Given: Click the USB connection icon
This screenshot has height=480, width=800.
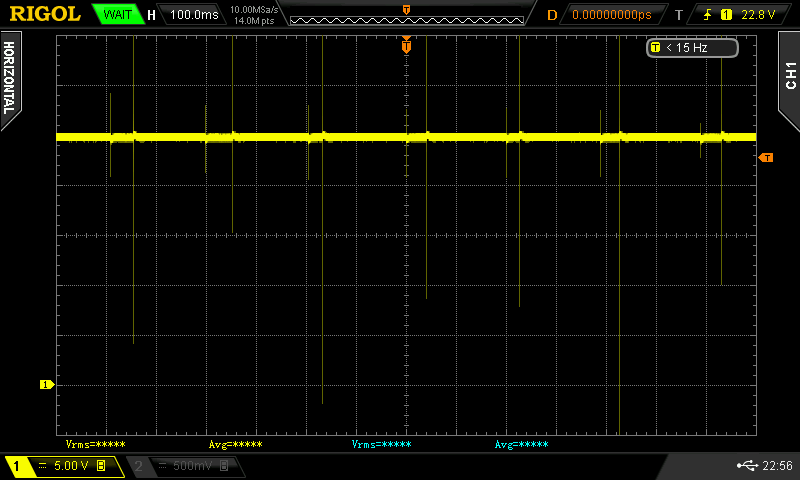Looking at the screenshot, I should coord(746,466).
